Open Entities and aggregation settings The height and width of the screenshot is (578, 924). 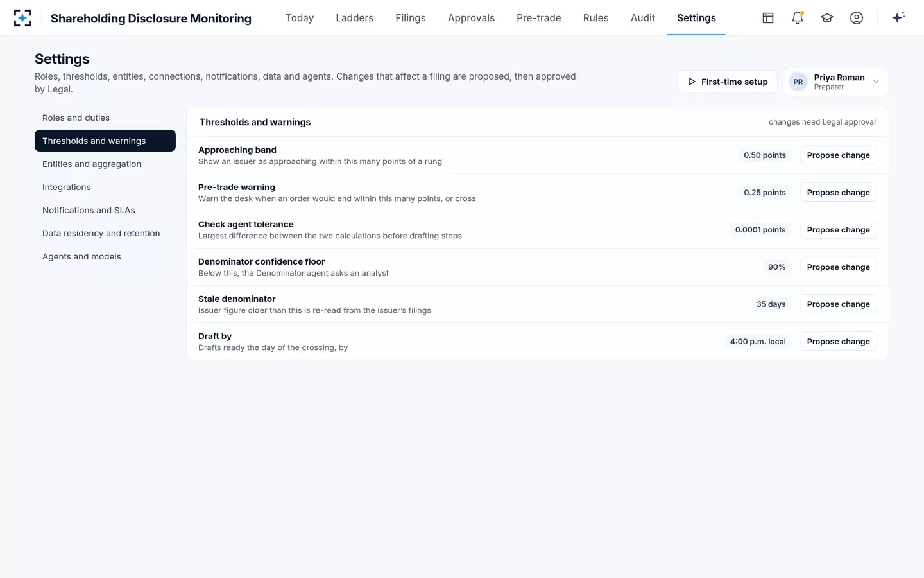click(105, 164)
